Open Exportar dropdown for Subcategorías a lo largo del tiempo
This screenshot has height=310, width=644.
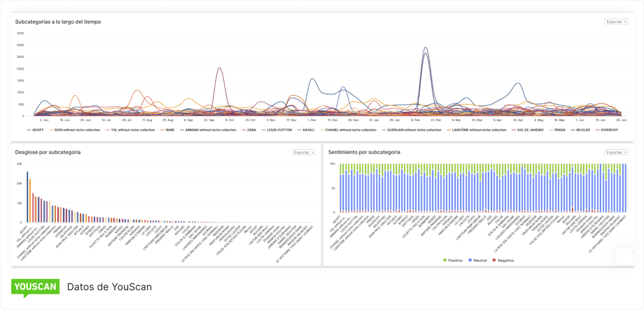616,22
